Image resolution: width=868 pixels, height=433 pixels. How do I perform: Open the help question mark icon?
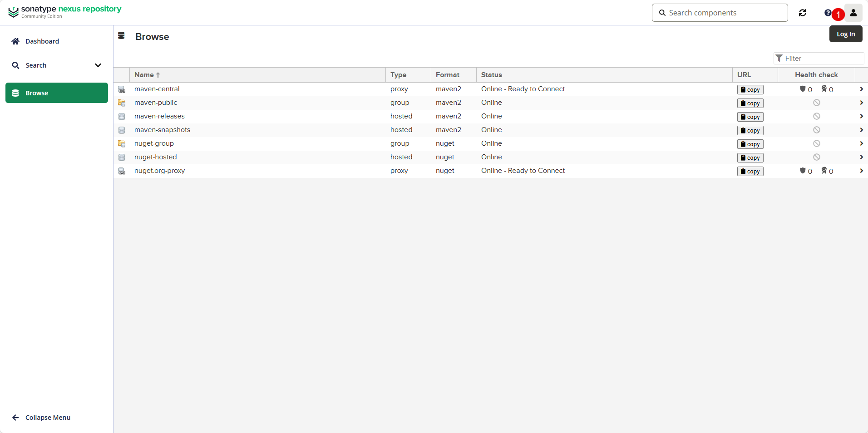(x=828, y=13)
